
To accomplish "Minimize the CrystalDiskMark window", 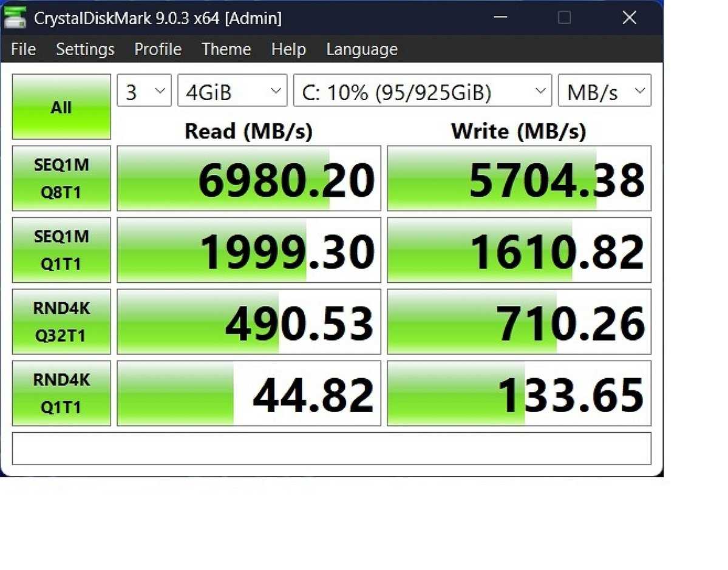I will [500, 18].
